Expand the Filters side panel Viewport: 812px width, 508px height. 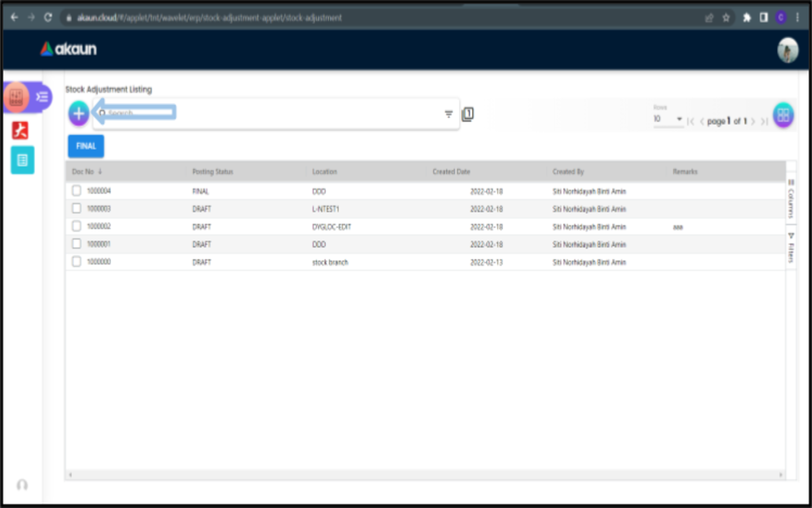791,248
